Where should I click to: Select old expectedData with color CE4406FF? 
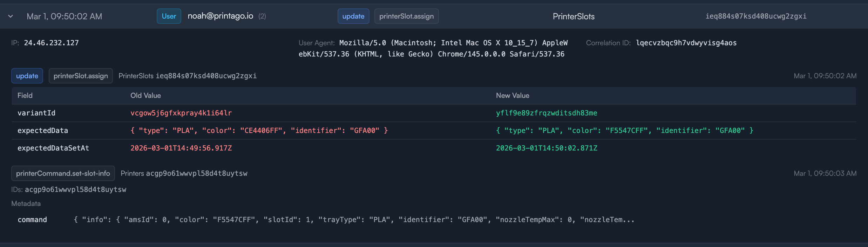259,131
